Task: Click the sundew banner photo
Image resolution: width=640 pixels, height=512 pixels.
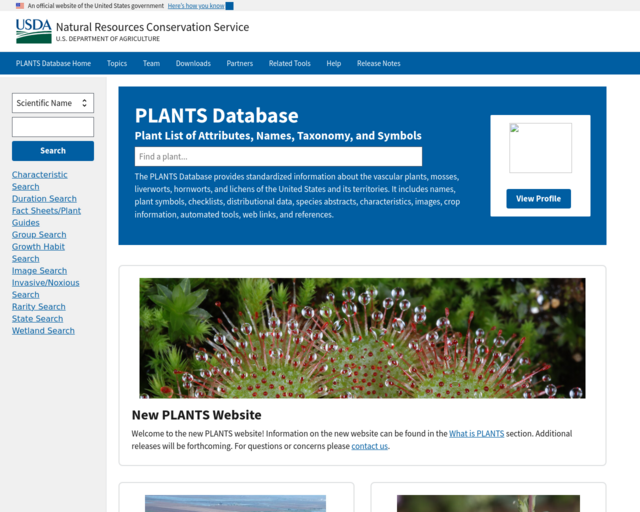Action: [x=362, y=338]
